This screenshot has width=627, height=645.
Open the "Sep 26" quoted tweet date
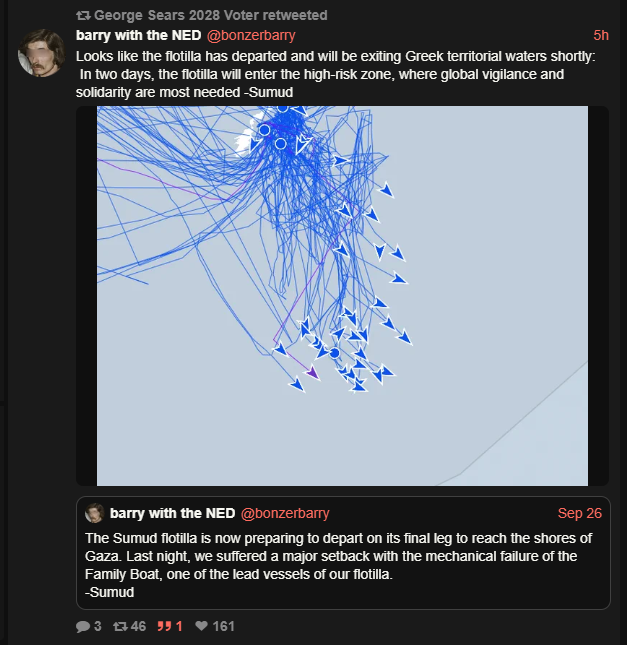click(x=580, y=513)
